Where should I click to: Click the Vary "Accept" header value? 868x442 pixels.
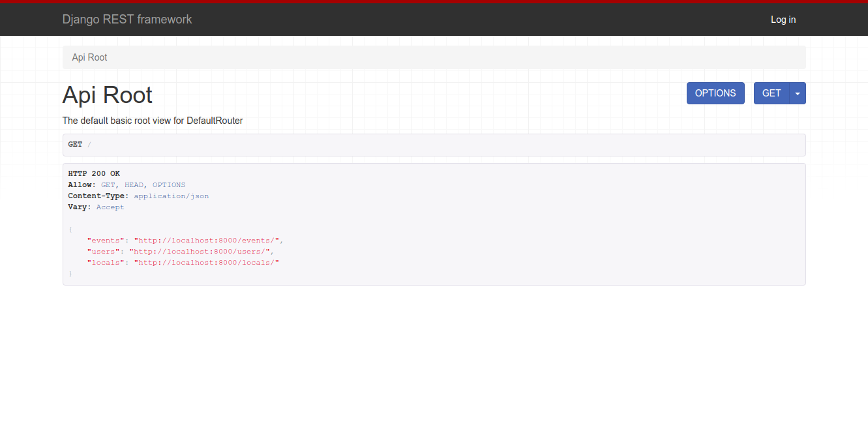coord(110,207)
